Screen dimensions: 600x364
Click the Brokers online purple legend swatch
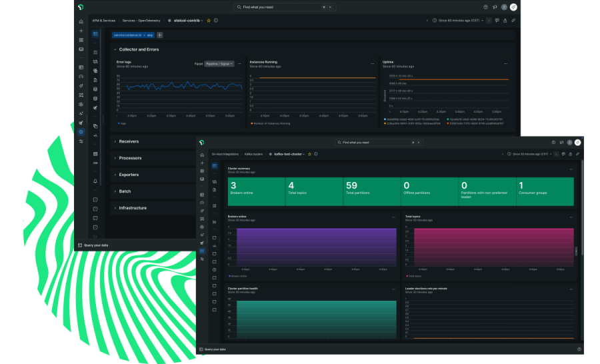pos(229,275)
